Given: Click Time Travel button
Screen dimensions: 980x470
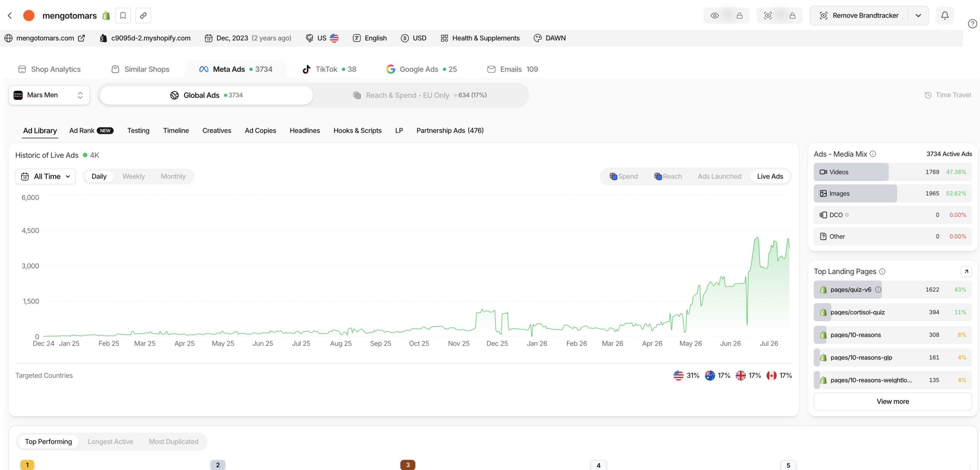Looking at the screenshot, I should coord(947,95).
